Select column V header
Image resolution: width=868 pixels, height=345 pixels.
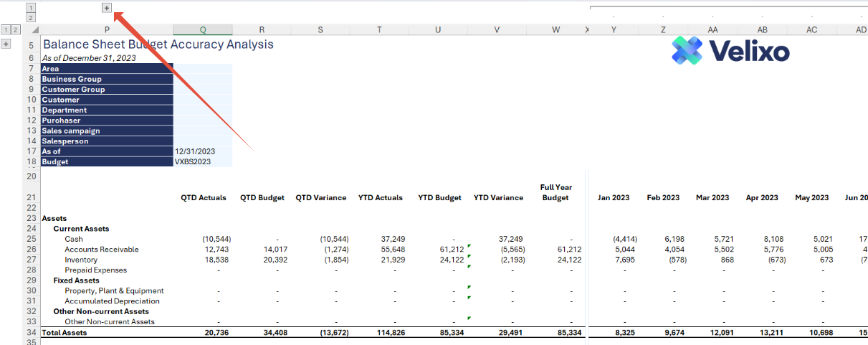coord(497,29)
